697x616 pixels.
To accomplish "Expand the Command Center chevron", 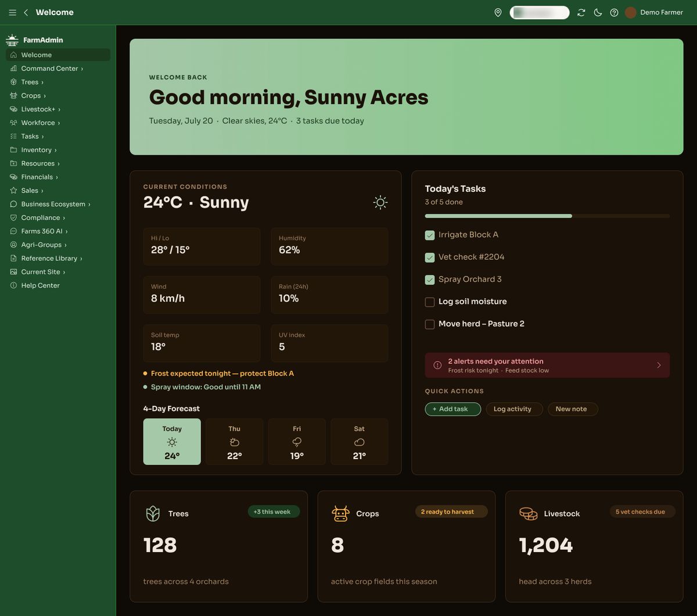I will [82, 69].
